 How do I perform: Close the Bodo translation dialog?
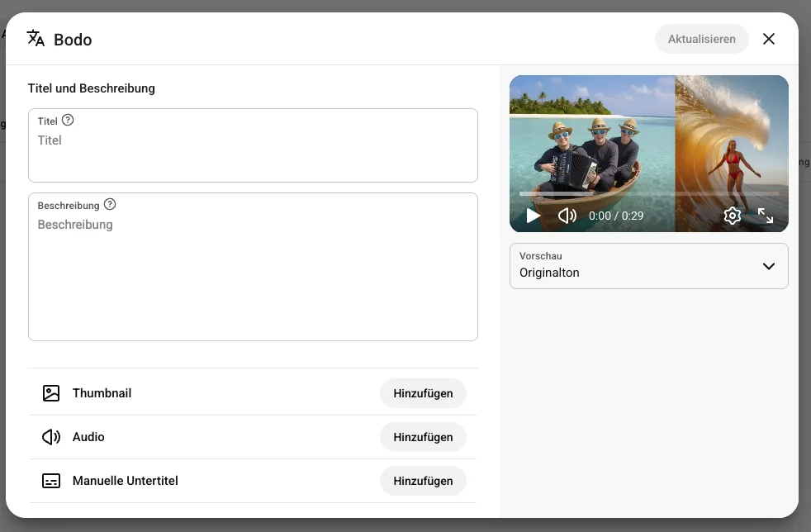[769, 39]
